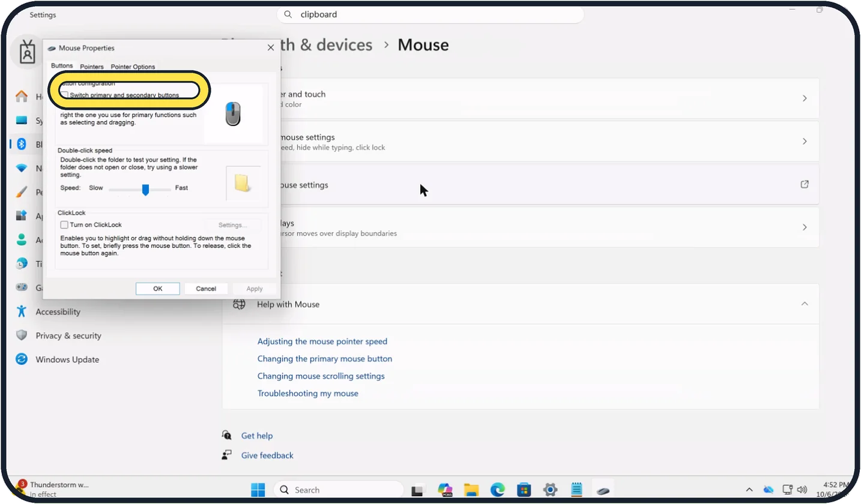The width and height of the screenshot is (861, 504).
Task: Click the Get help link
Action: point(257,436)
